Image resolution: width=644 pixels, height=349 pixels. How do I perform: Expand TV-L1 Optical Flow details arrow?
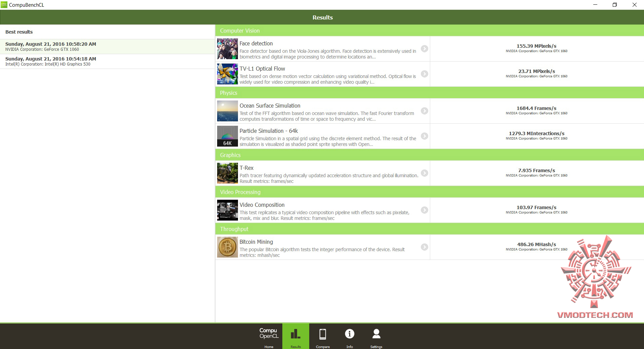point(425,74)
